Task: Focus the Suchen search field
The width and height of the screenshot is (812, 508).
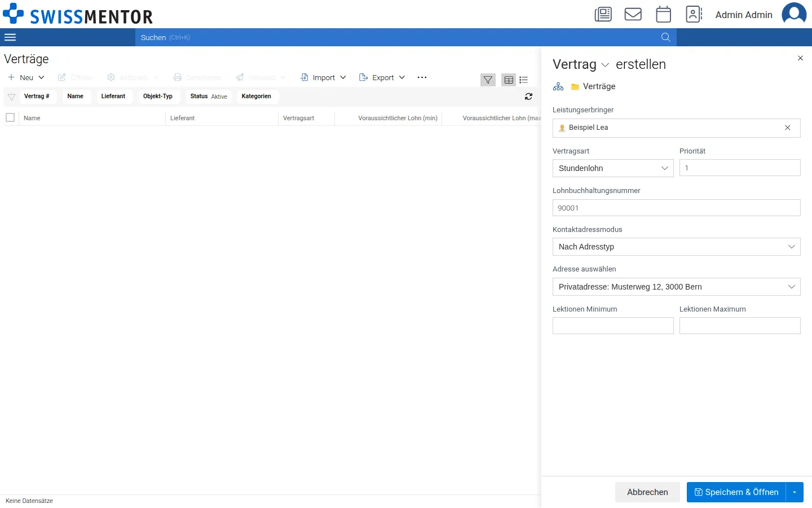Action: (395, 37)
